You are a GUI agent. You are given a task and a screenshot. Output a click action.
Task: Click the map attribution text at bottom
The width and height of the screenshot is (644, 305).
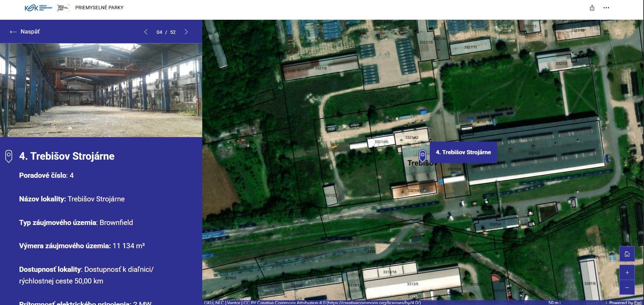pos(312,303)
